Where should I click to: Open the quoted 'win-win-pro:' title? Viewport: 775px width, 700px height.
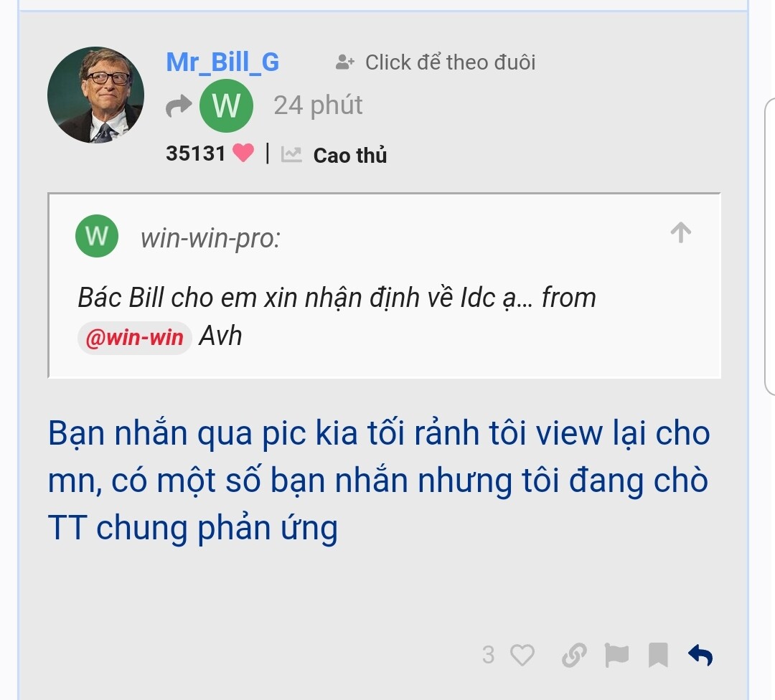[x=210, y=238]
